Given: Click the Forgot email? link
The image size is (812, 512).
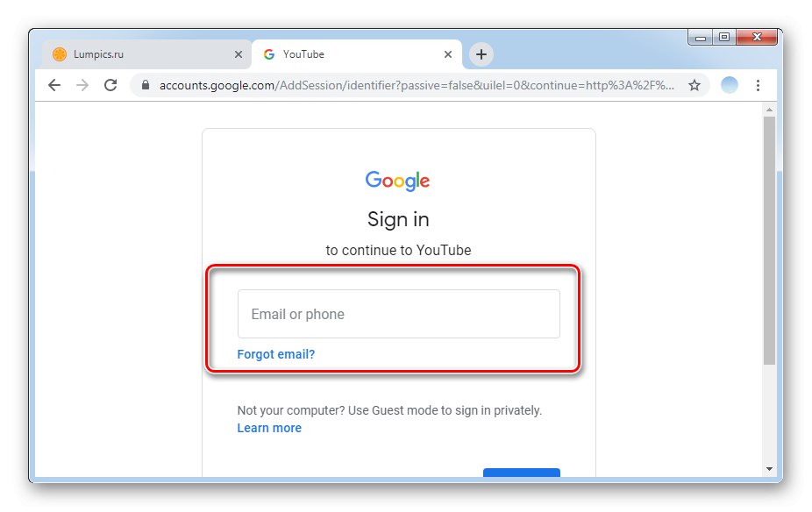Looking at the screenshot, I should point(276,354).
